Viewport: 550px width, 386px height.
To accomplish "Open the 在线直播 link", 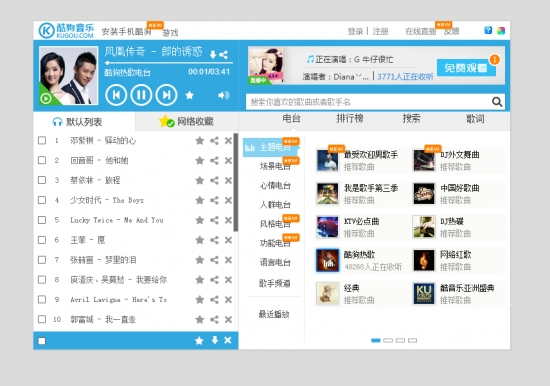I will 421,32.
